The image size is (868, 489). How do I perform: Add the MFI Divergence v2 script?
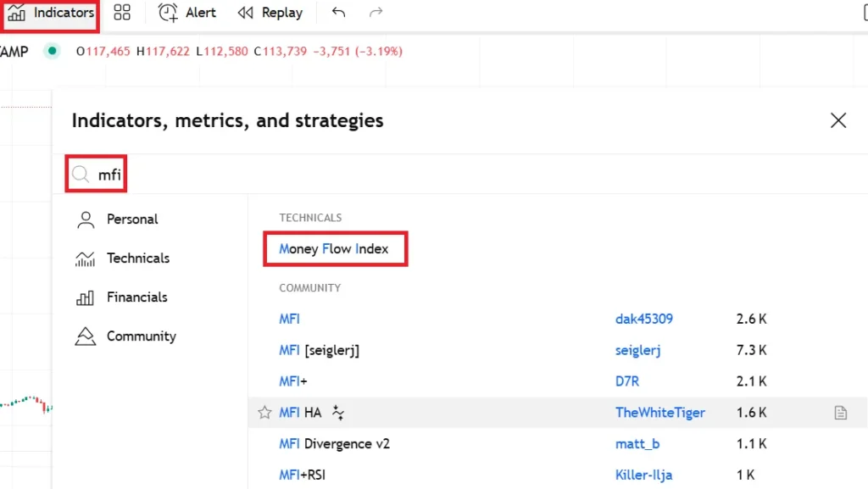pyautogui.click(x=334, y=444)
